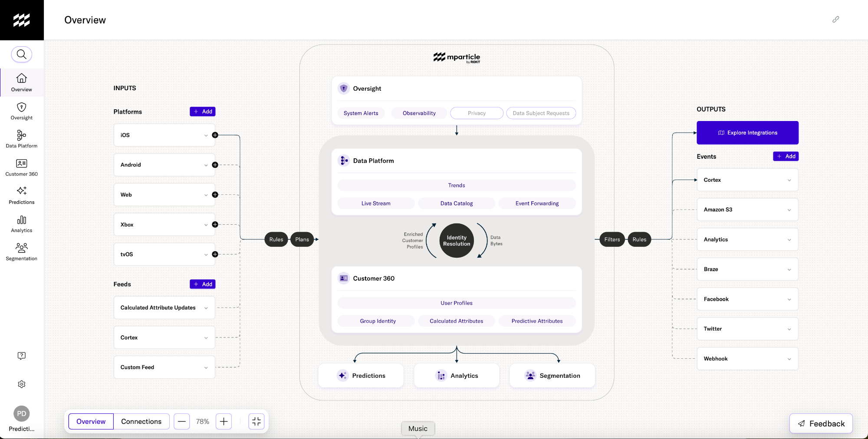868x439 pixels.
Task: Click the Data Subject Requests pill
Action: pyautogui.click(x=541, y=113)
